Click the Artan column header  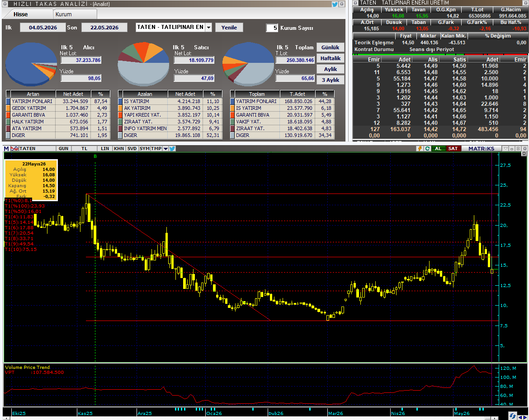tap(33, 94)
